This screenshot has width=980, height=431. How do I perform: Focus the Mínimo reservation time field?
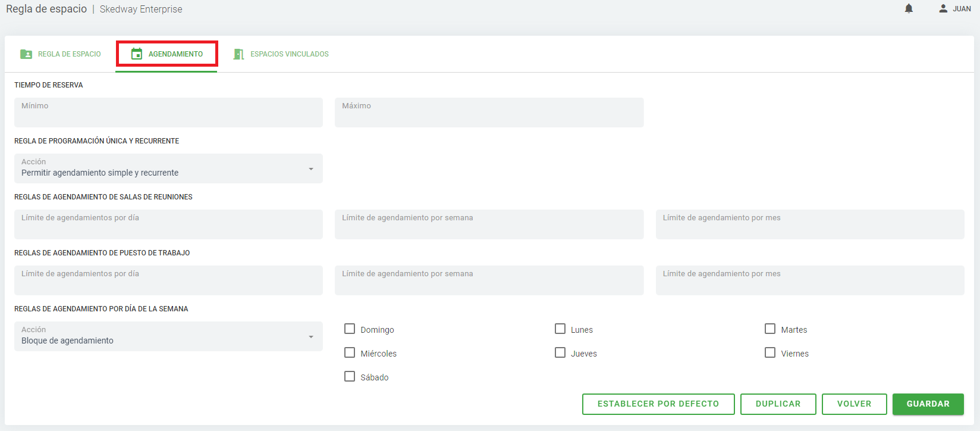[x=168, y=113]
